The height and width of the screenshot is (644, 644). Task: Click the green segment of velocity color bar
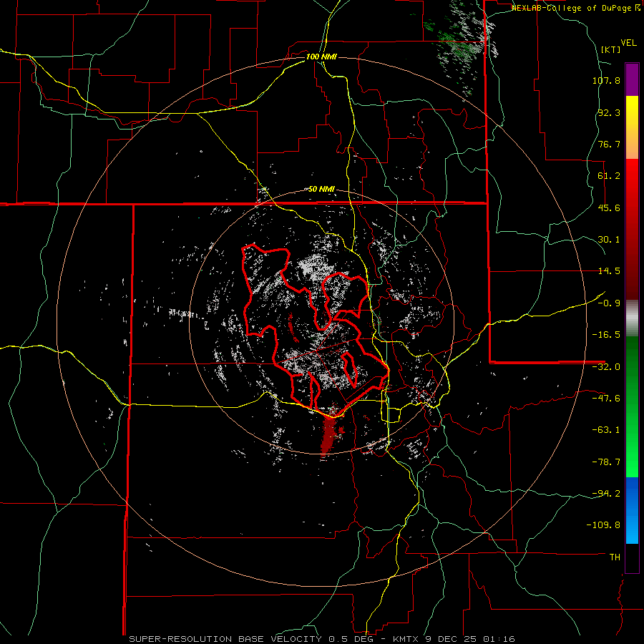pos(632,406)
